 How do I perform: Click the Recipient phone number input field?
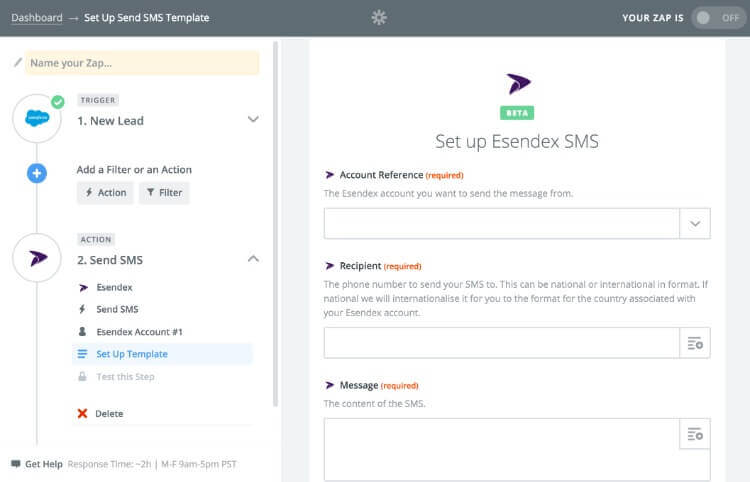point(502,343)
